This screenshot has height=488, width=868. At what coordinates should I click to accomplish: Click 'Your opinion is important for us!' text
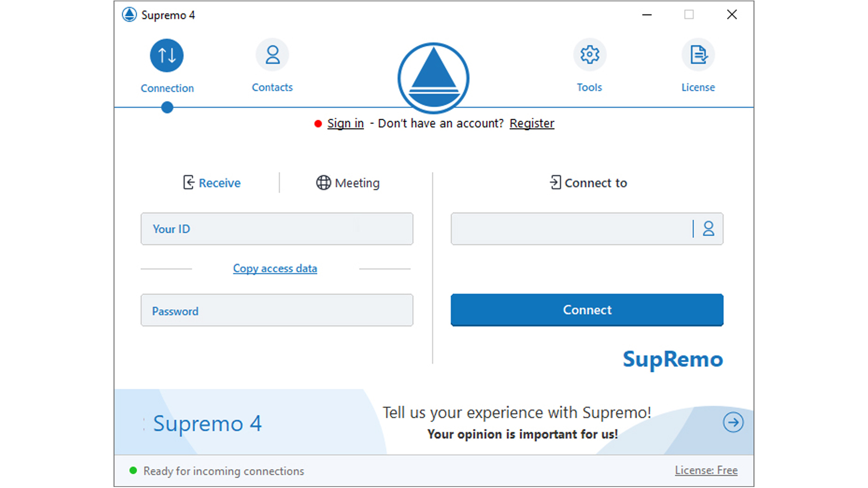coord(523,435)
